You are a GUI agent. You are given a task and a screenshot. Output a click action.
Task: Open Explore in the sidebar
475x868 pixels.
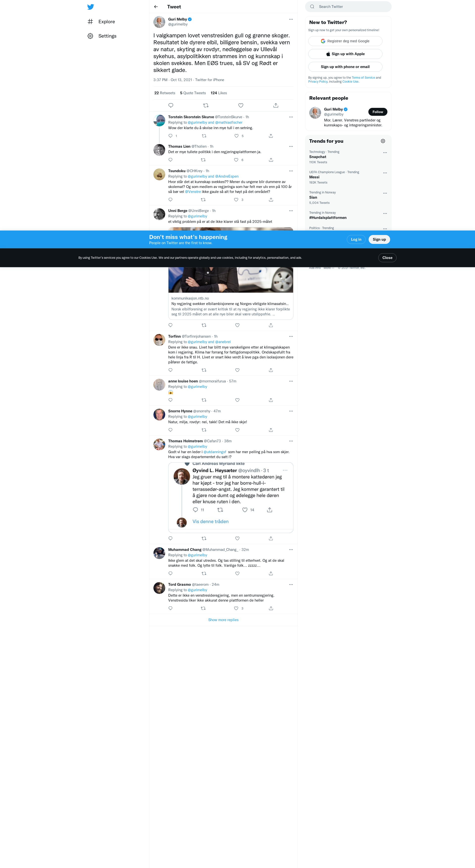[x=106, y=22]
